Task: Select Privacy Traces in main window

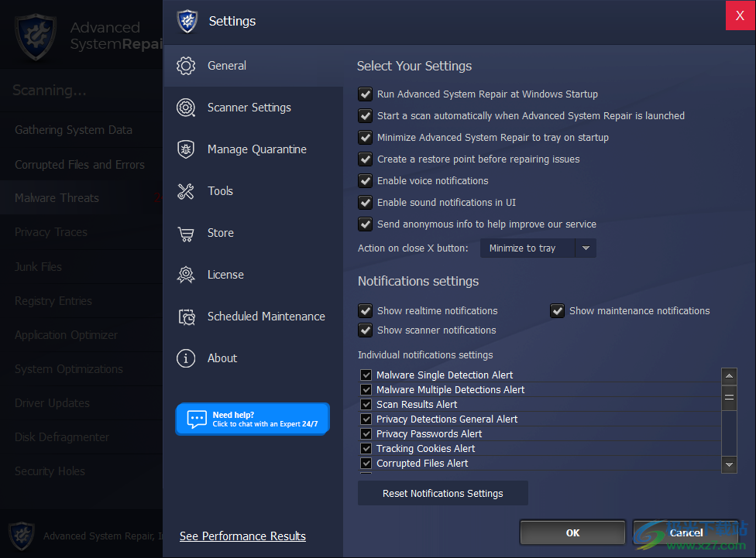Action: point(81,231)
